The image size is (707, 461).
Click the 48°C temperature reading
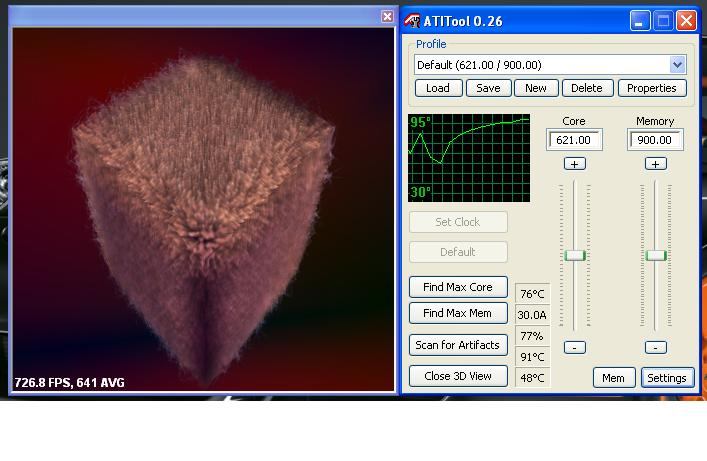533,378
